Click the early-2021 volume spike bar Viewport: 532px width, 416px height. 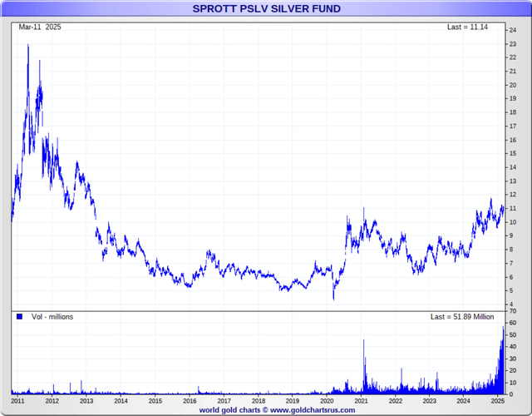pyautogui.click(x=364, y=366)
